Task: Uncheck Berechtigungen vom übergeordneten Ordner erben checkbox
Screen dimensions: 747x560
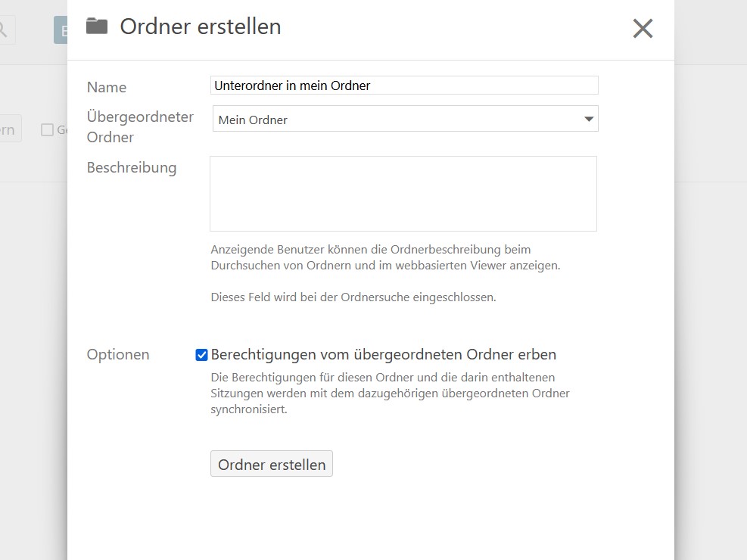Action: tap(201, 355)
